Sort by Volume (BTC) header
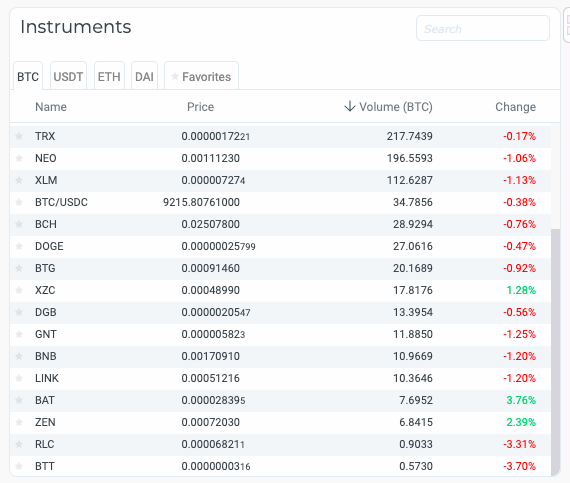 396,107
